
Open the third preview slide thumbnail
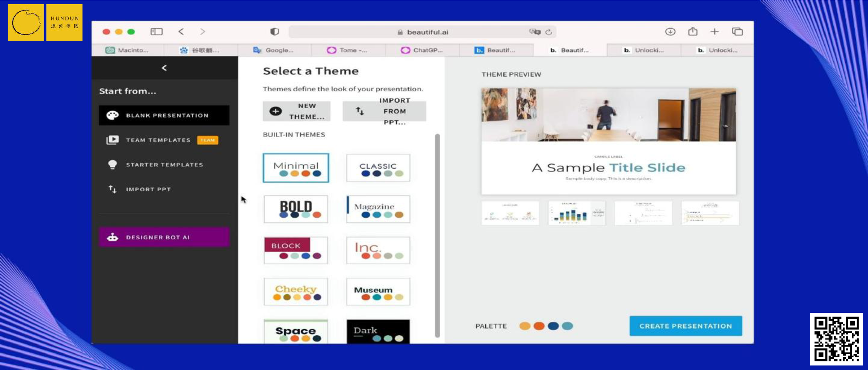tap(643, 213)
